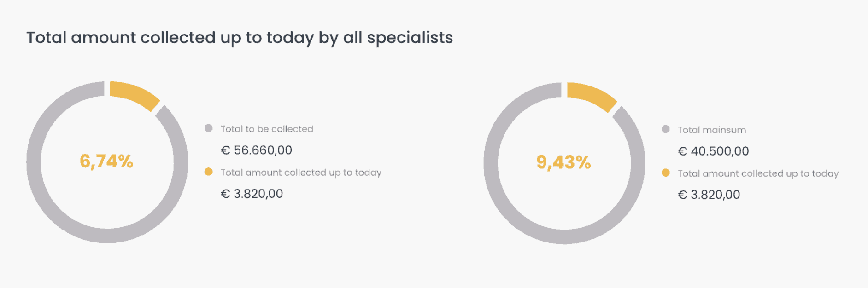Click gray legend dot for Total to be collected
The height and width of the screenshot is (288, 868).
click(x=209, y=128)
